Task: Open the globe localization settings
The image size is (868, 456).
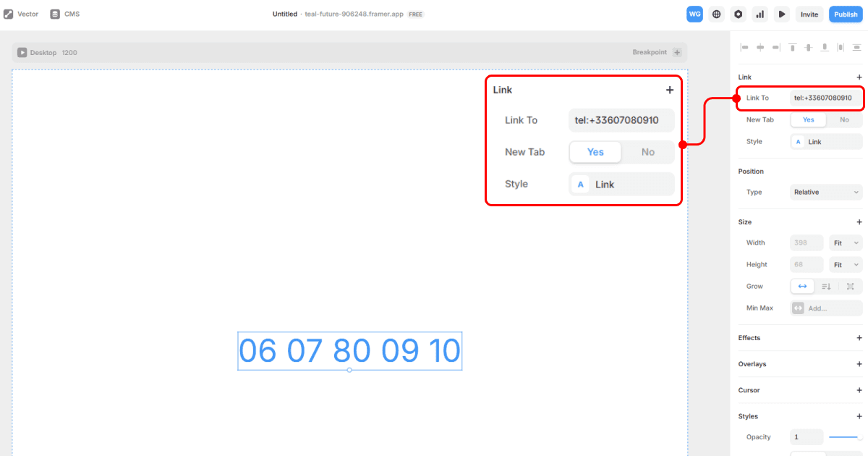Action: click(716, 14)
